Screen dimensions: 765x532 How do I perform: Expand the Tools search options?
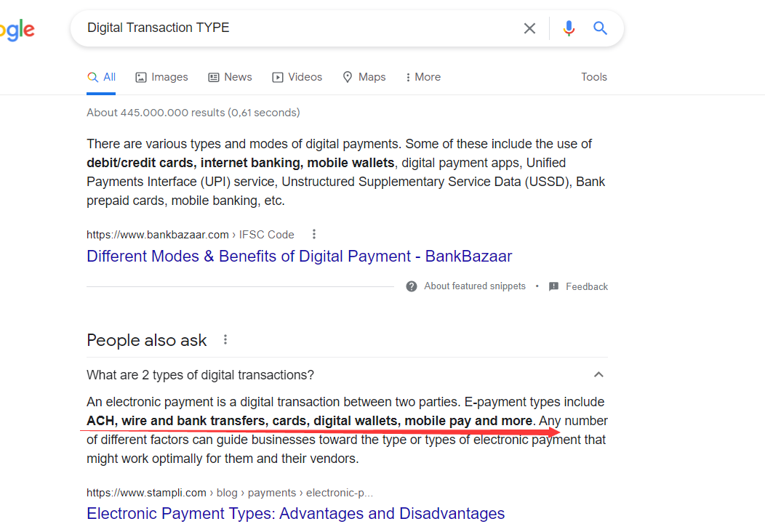click(593, 77)
